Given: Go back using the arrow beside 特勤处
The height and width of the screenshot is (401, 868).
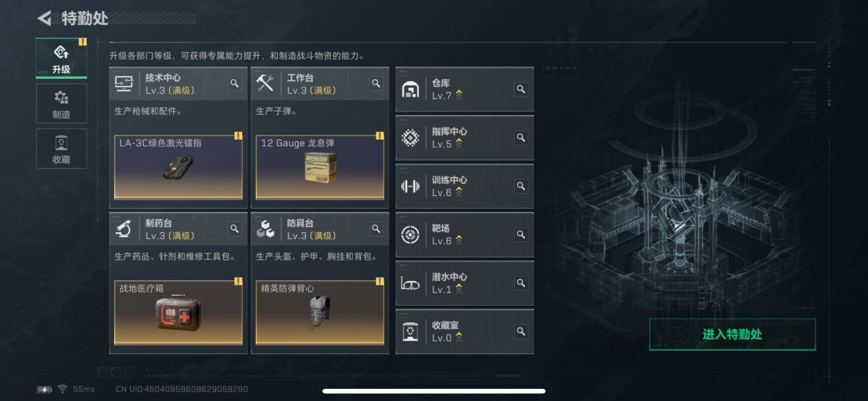Looking at the screenshot, I should 45,18.
